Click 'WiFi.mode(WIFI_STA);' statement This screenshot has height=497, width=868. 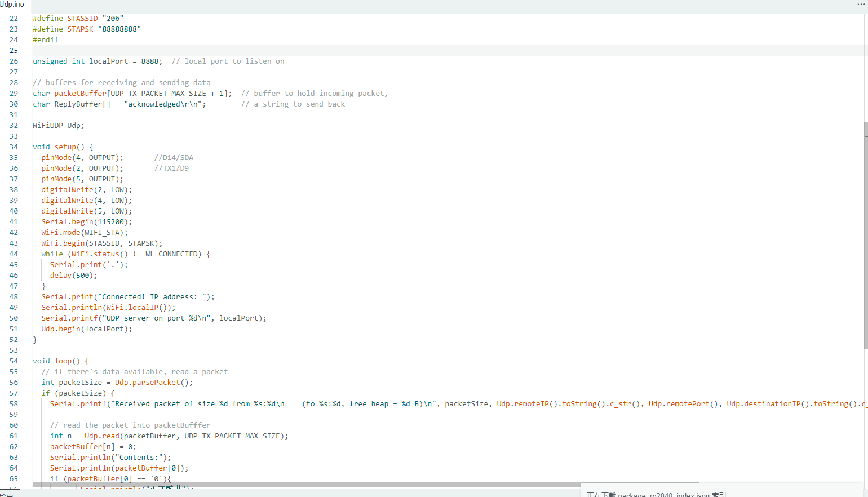pyautogui.click(x=85, y=233)
